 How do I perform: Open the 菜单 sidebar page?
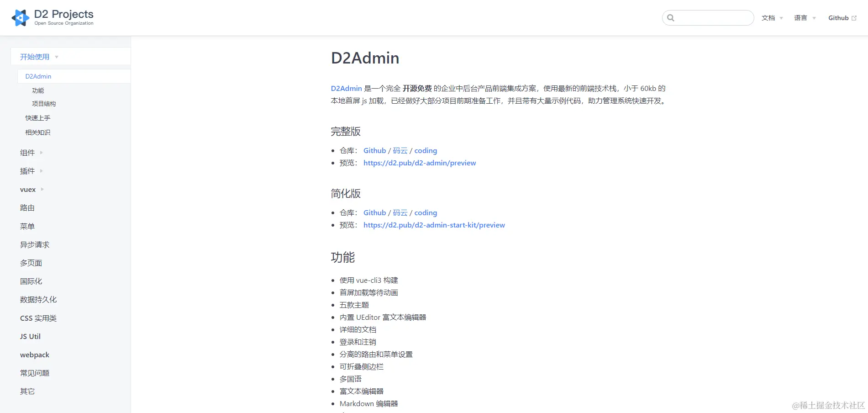pos(27,226)
